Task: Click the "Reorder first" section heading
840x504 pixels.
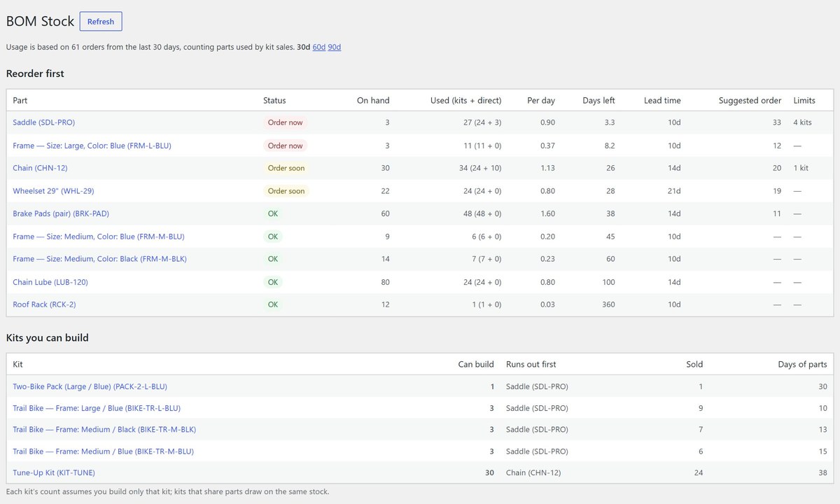Action: click(x=35, y=73)
